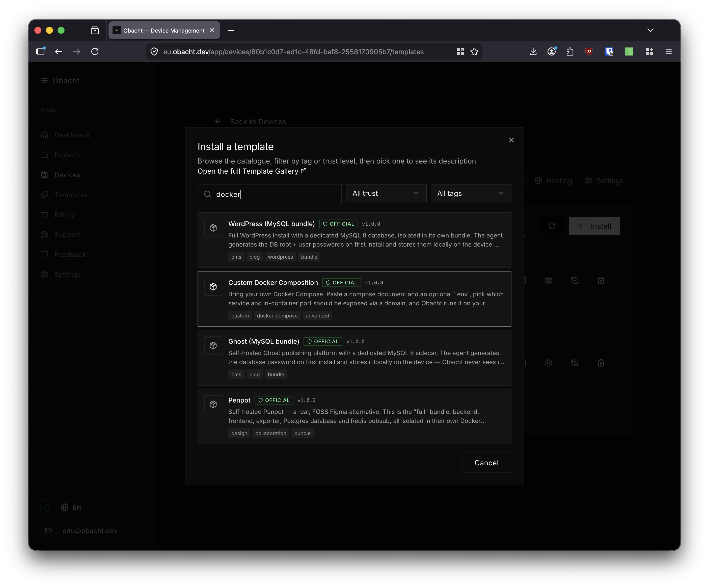Click the site security shield icon
Image resolution: width=709 pixels, height=588 pixels.
pos(154,51)
